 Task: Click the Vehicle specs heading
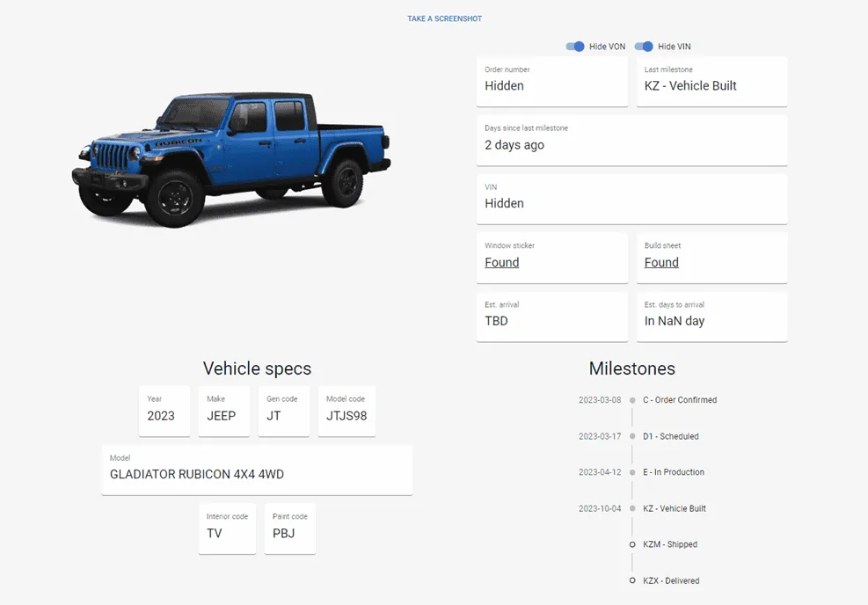[257, 368]
